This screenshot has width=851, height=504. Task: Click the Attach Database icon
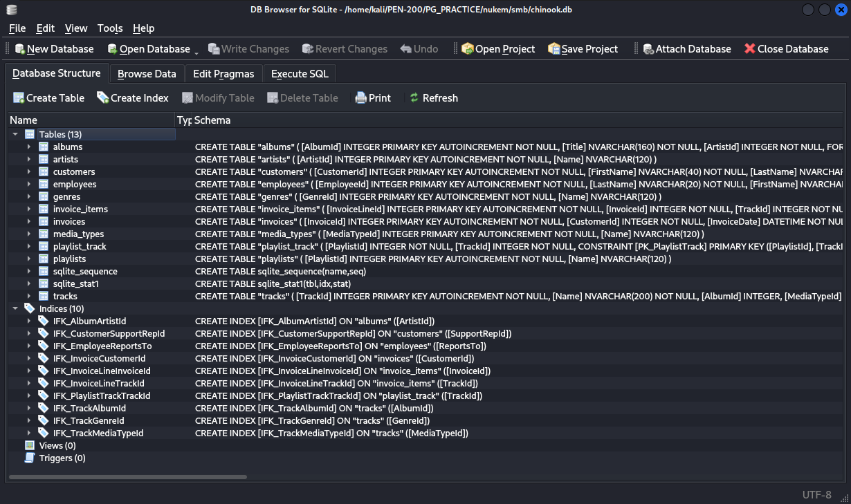pyautogui.click(x=648, y=49)
